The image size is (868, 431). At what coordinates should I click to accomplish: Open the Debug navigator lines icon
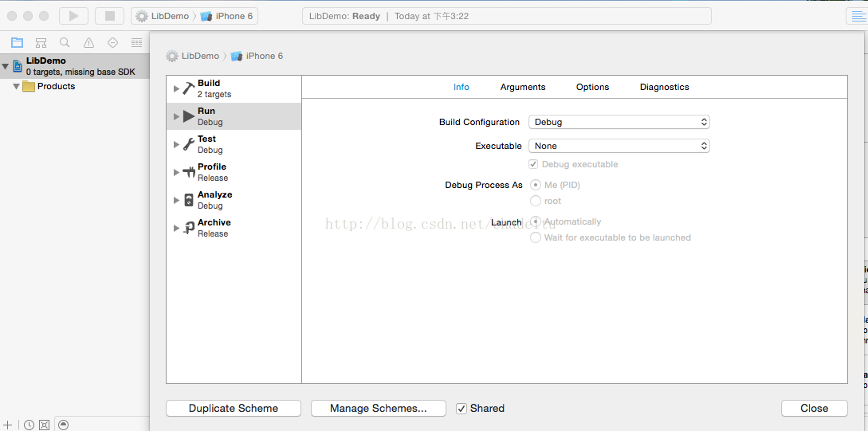pos(136,42)
